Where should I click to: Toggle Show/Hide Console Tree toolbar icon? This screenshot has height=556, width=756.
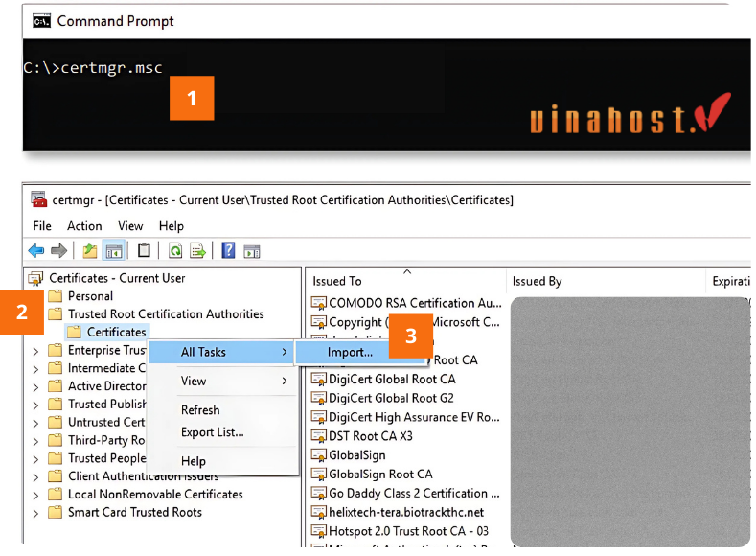coord(114,251)
